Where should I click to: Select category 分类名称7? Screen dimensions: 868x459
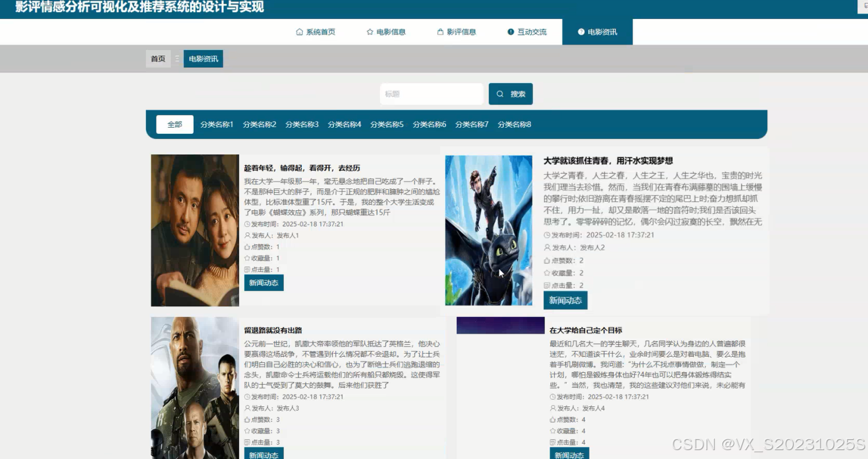point(472,124)
